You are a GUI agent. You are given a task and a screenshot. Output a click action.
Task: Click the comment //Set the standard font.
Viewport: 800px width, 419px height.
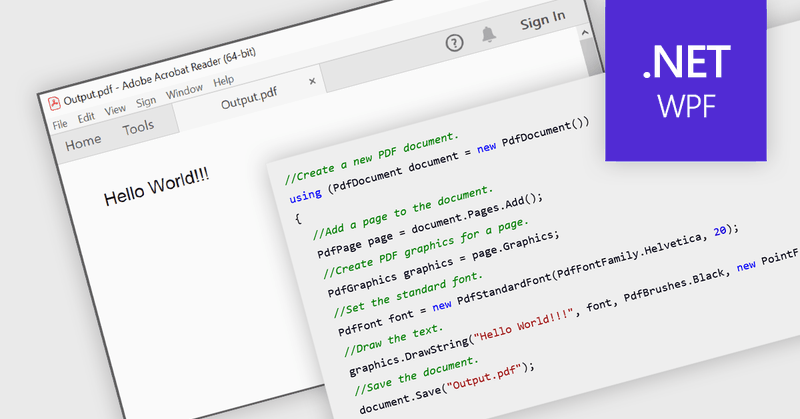click(408, 295)
